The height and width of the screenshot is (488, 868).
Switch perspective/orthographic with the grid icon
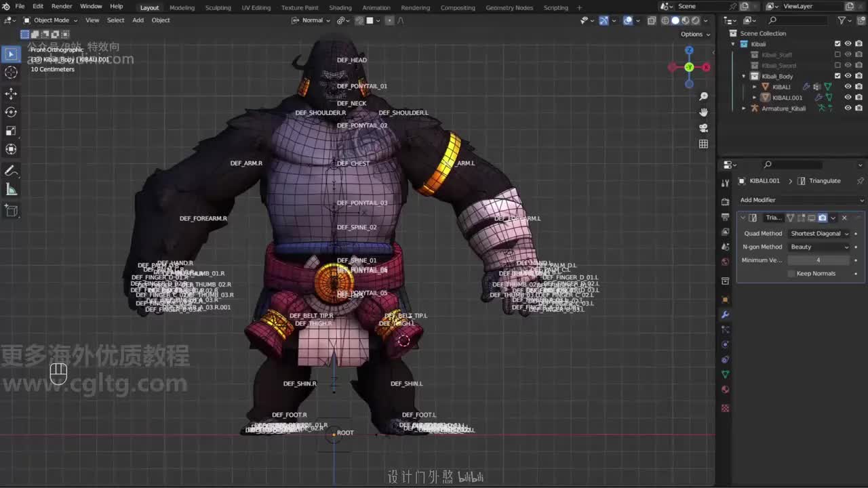(x=703, y=144)
